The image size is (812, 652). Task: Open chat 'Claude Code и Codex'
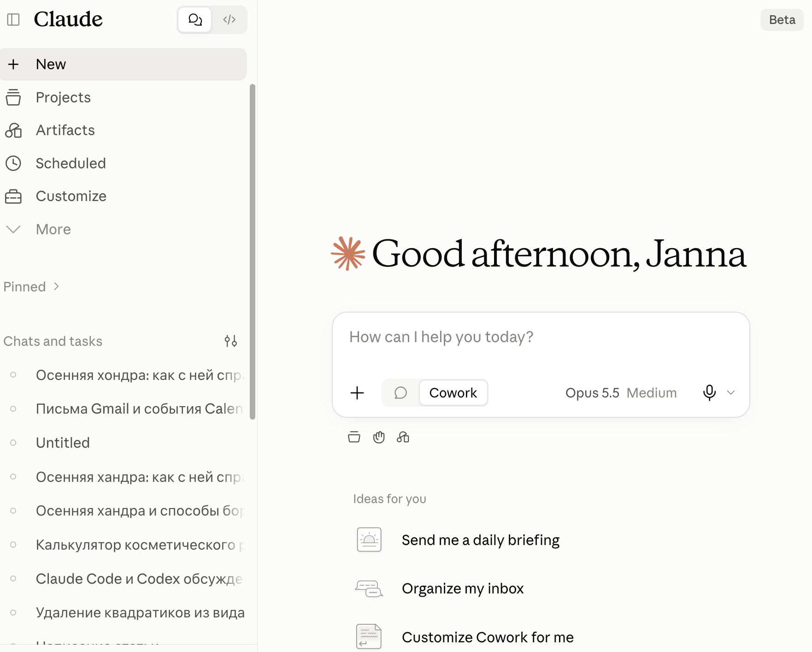tap(123, 579)
